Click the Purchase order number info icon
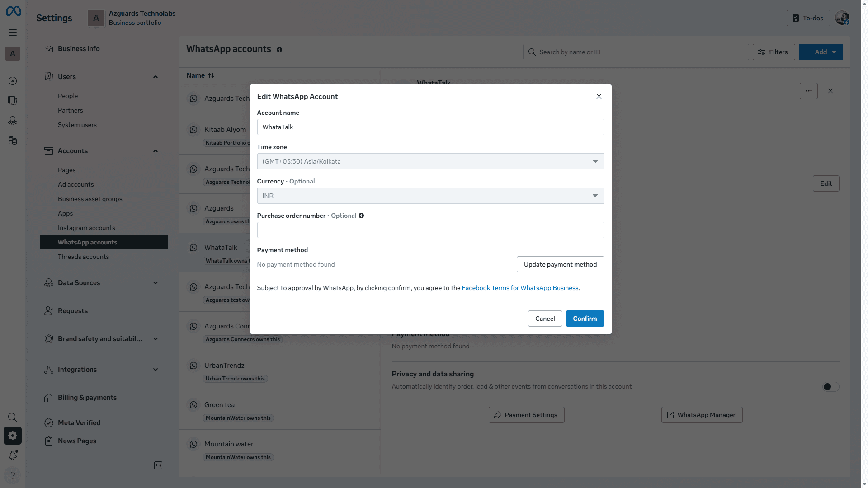This screenshot has height=488, width=868. coord(361,216)
